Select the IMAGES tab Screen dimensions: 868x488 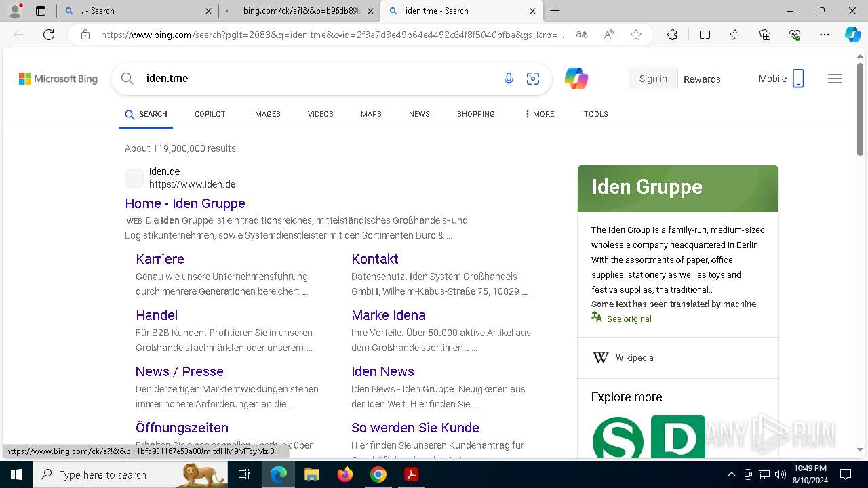(x=267, y=114)
